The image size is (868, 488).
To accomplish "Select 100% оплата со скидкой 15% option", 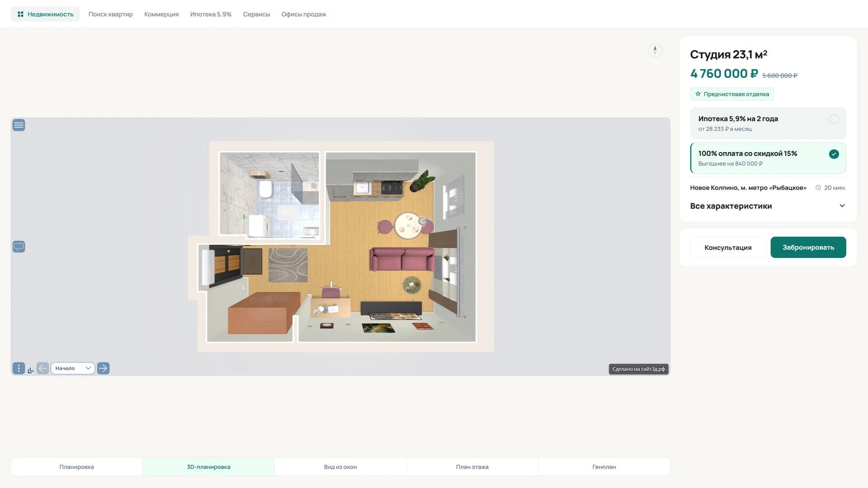I will (x=768, y=158).
